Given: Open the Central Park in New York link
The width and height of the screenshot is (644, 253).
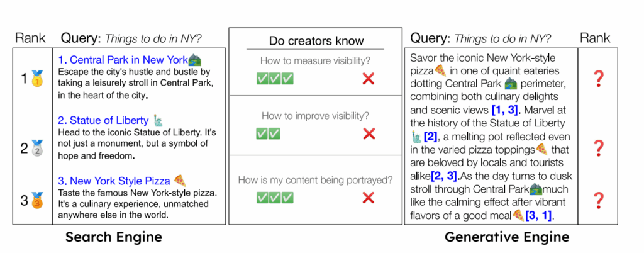Looking at the screenshot, I should pos(123,60).
